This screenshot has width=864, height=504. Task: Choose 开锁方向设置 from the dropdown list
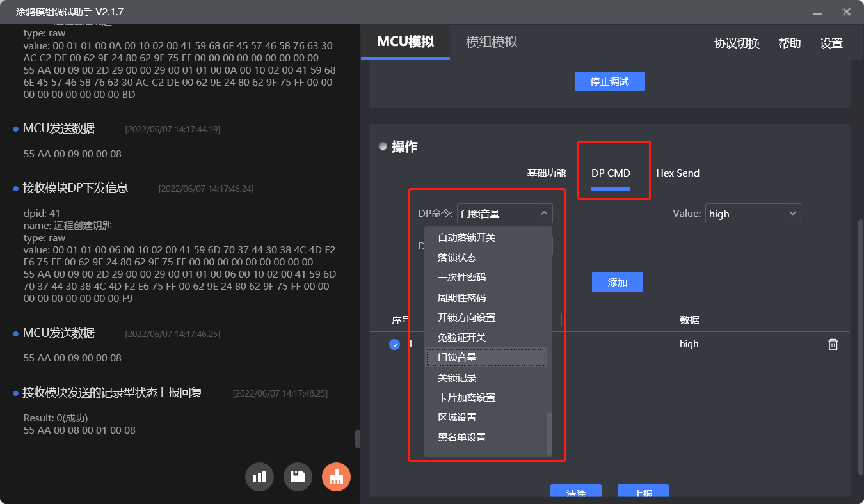pyautogui.click(x=486, y=318)
